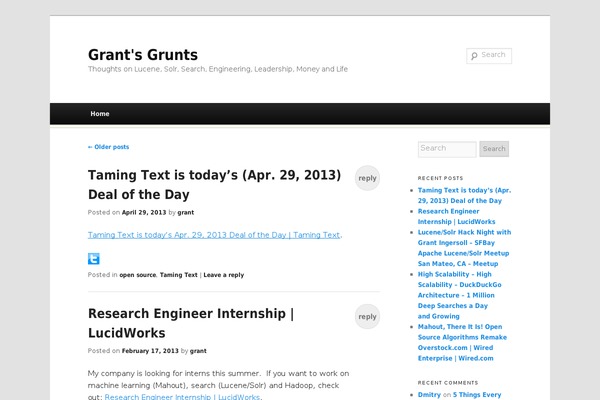Open recent post High Scalability DuckDuckGo Architecture
This screenshot has height=400, width=600.
(460, 295)
